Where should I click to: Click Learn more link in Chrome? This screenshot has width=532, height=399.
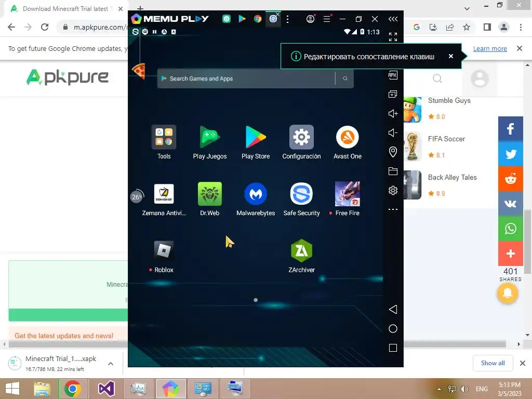click(x=489, y=48)
